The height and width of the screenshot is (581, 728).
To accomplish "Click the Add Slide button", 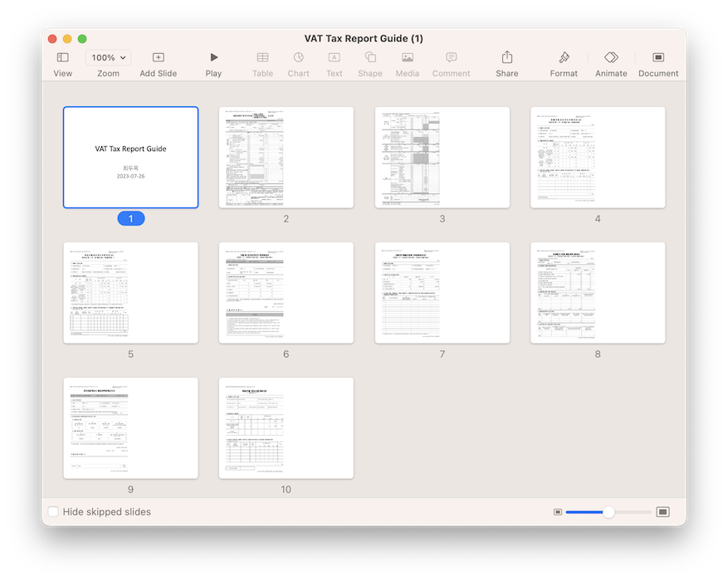I will tap(159, 57).
